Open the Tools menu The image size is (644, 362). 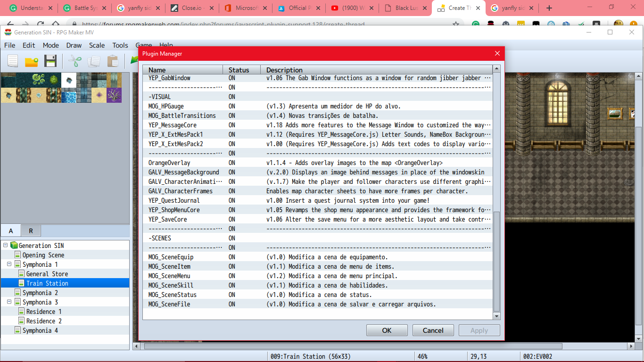point(120,45)
